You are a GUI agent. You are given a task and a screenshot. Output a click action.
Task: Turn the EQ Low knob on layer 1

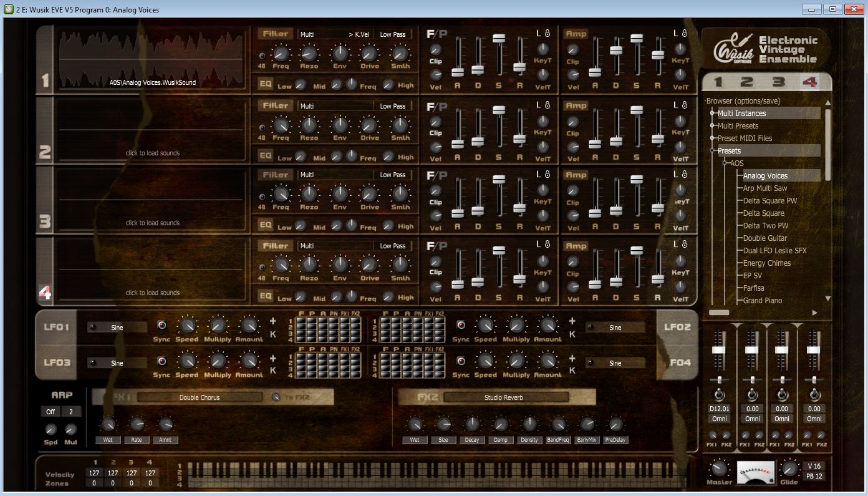[x=300, y=85]
